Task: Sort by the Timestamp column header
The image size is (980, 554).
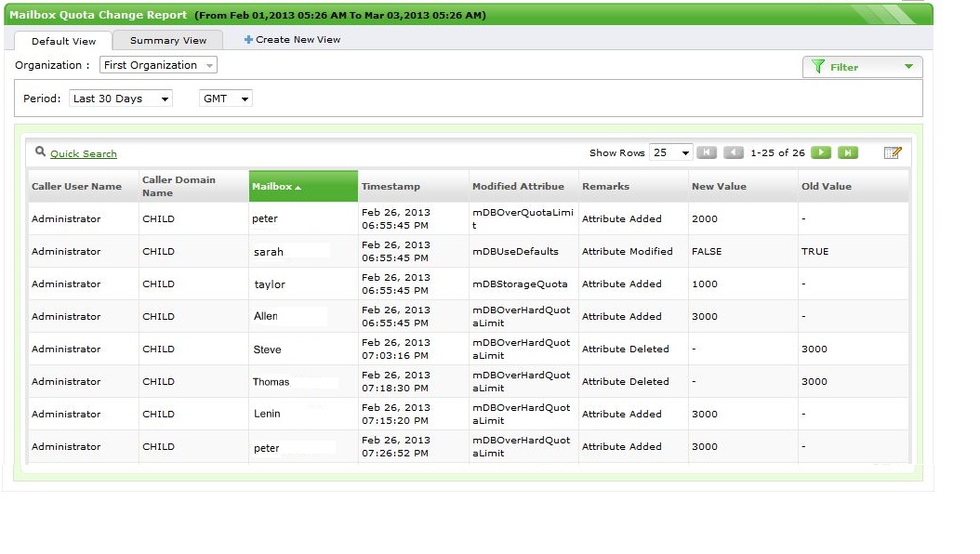Action: [391, 187]
